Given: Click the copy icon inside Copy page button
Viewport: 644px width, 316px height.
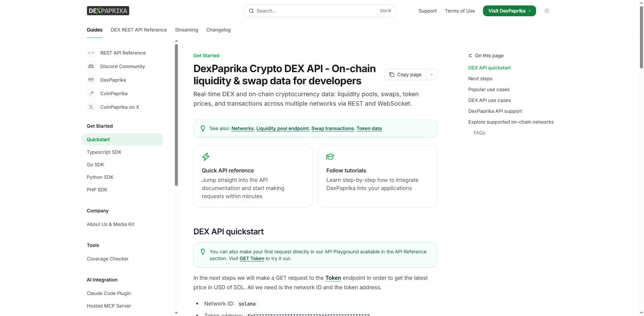Looking at the screenshot, I should click(x=392, y=75).
